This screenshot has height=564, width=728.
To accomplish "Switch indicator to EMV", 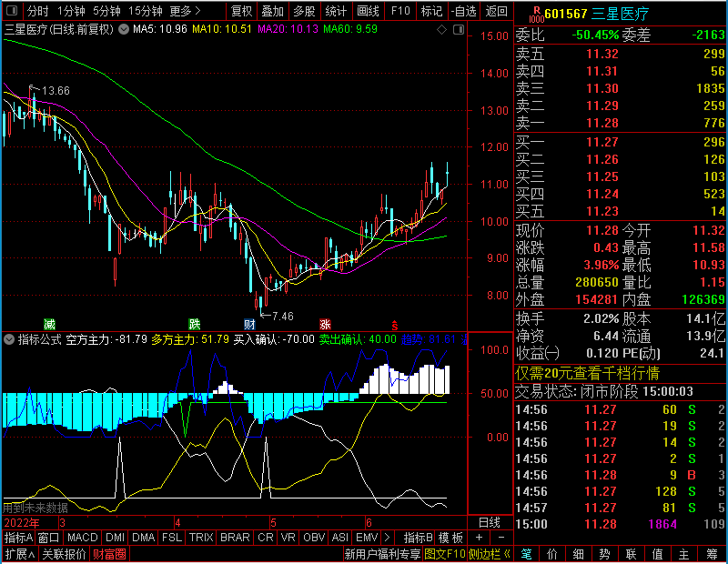I will pyautogui.click(x=367, y=538).
